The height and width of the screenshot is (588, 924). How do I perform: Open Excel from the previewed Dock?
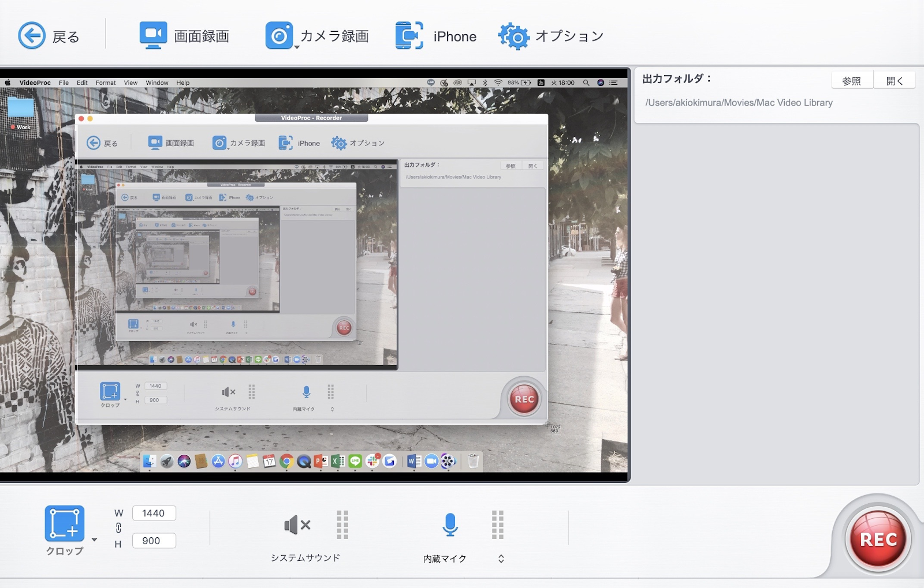(x=338, y=461)
